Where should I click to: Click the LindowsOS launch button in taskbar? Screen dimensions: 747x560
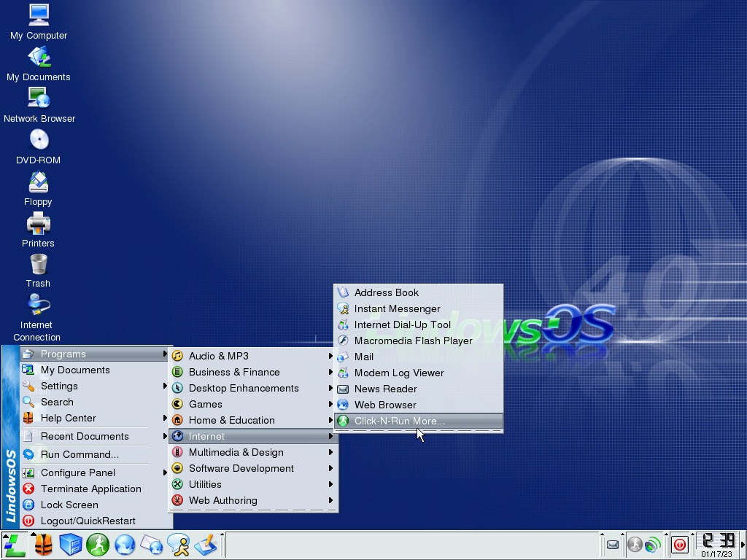pyautogui.click(x=15, y=545)
